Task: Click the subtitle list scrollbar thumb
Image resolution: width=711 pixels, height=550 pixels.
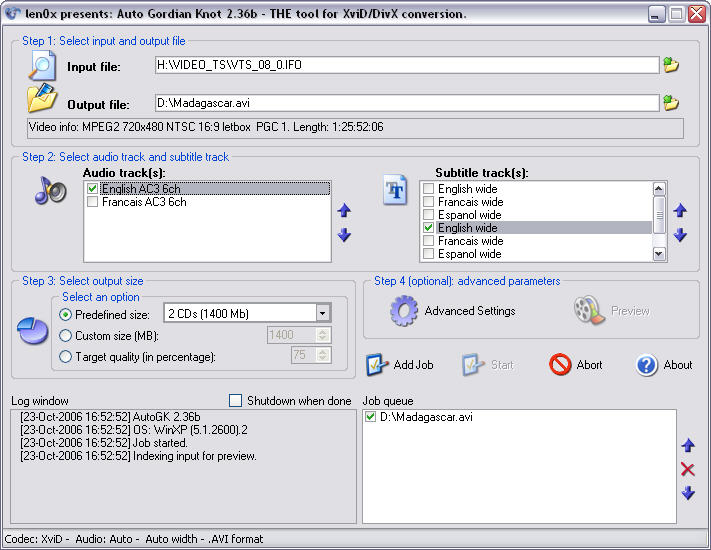Action: [659, 215]
